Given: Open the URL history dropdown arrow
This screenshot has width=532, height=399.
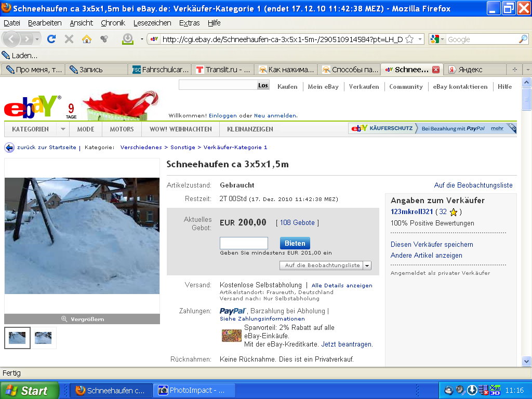Looking at the screenshot, I should [420, 39].
